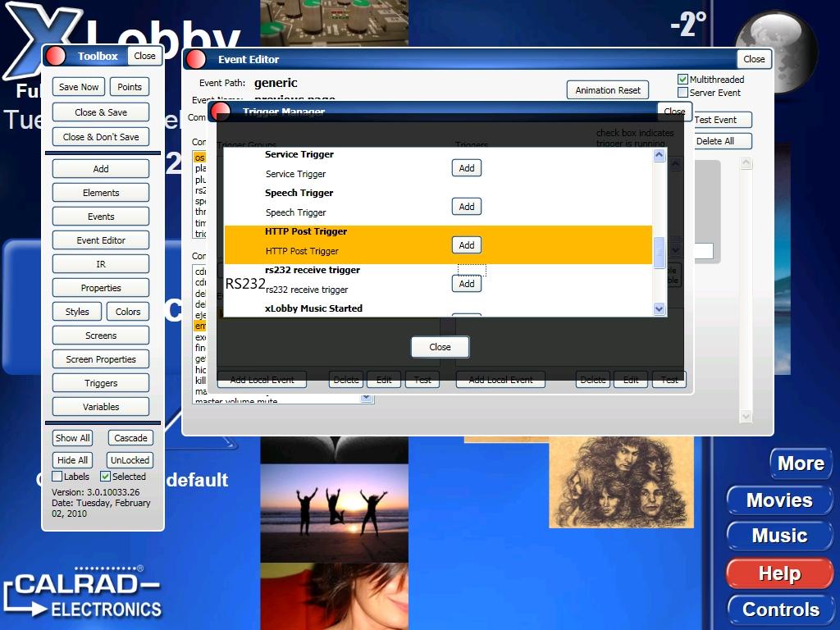Click the Close button below the trigger list
This screenshot has height=630, width=840.
coord(440,347)
